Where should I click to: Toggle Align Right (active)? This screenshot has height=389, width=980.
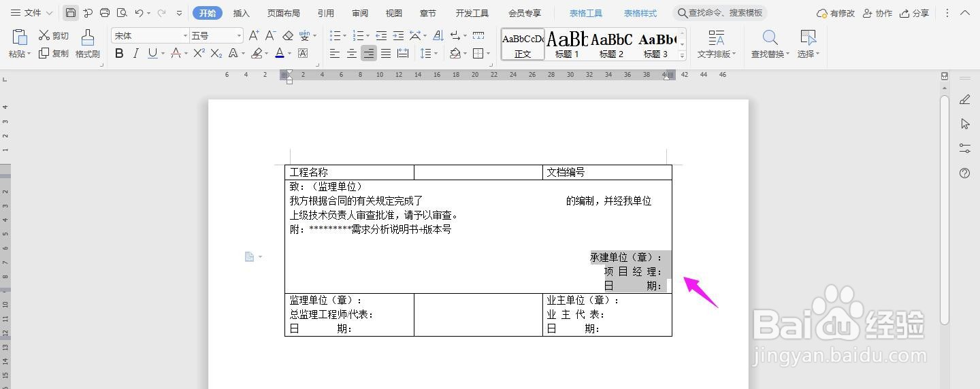369,53
